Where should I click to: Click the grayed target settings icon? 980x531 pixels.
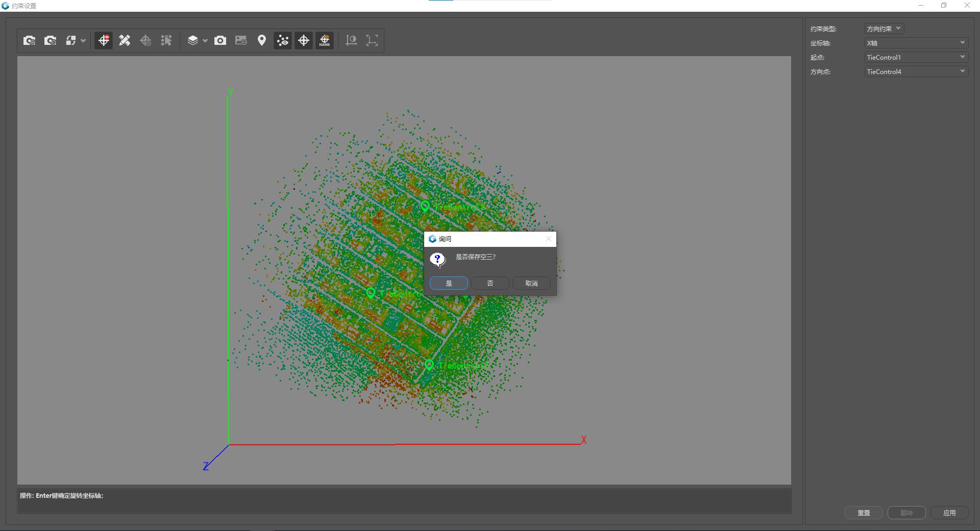pyautogui.click(x=145, y=40)
